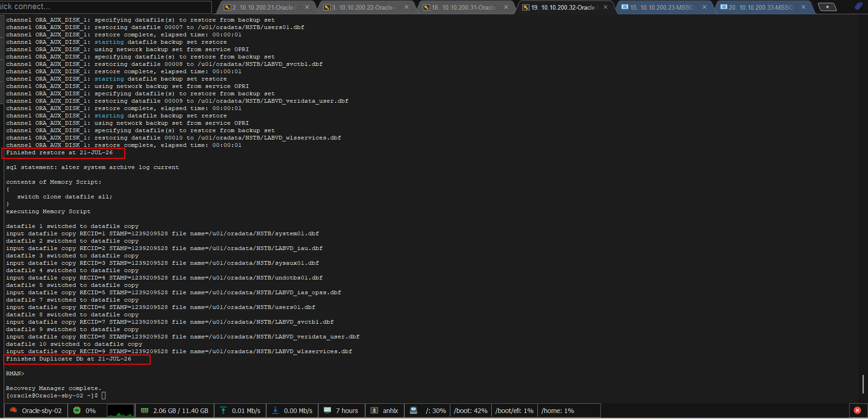868x419 pixels.
Task: Click the 0.01 Mb/s upload value
Action: [x=246, y=411]
